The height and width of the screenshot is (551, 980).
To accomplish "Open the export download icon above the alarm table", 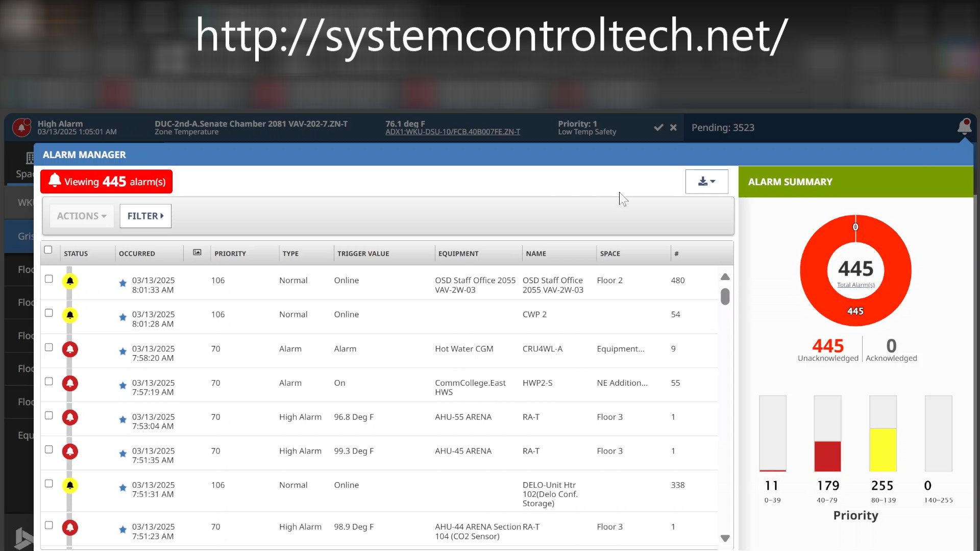I will [703, 181].
